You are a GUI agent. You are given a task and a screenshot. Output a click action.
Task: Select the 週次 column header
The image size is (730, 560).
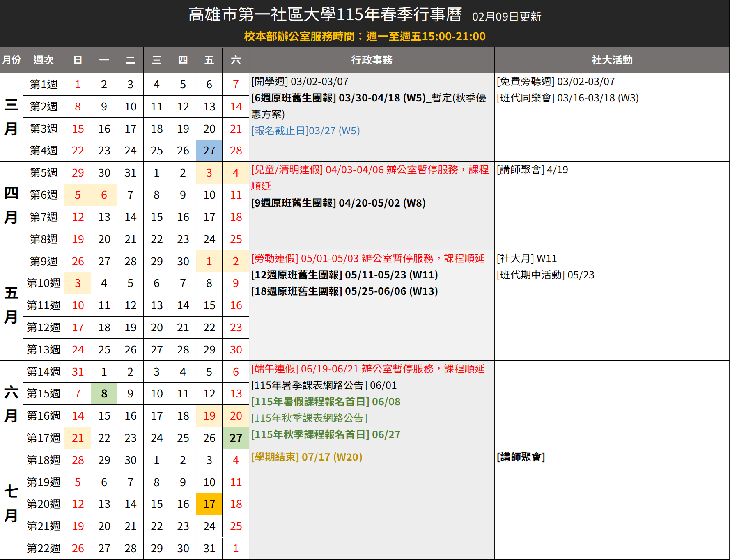44,60
